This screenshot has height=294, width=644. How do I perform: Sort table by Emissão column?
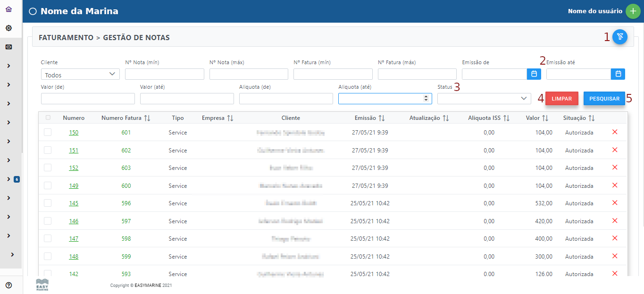[x=381, y=118]
